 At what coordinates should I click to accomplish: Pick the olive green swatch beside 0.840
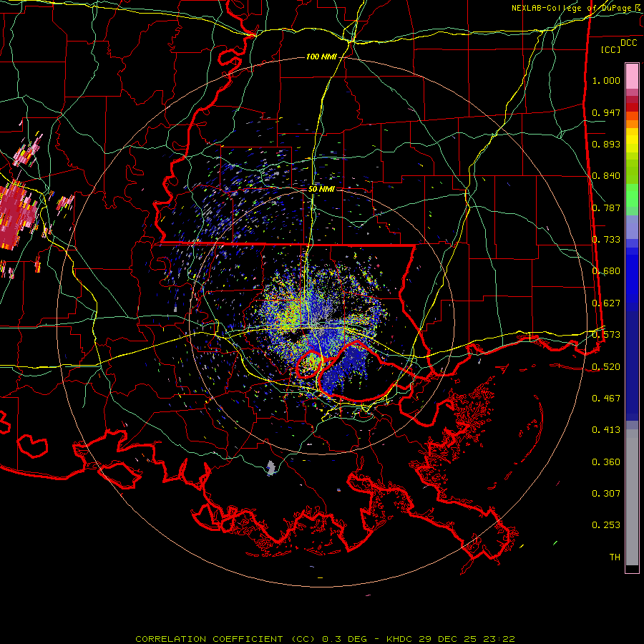[632, 172]
